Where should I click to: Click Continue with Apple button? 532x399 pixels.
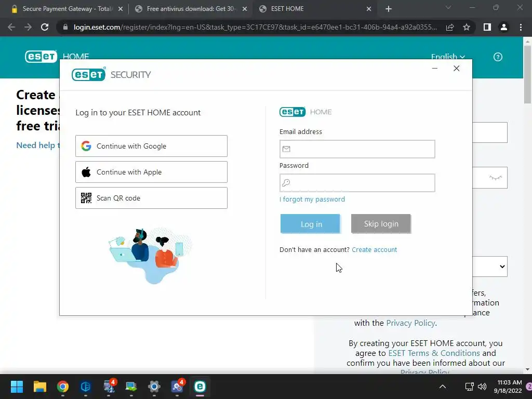coord(151,172)
